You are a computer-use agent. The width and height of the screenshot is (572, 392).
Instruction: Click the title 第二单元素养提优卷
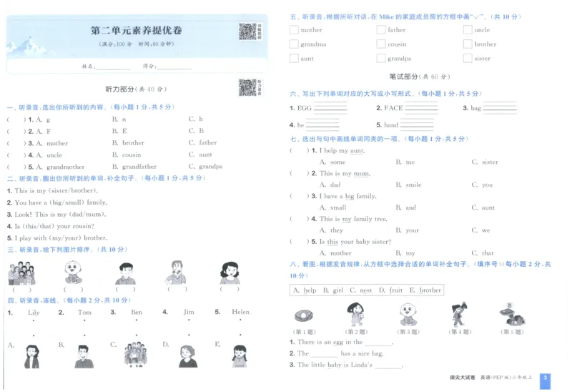(x=136, y=30)
